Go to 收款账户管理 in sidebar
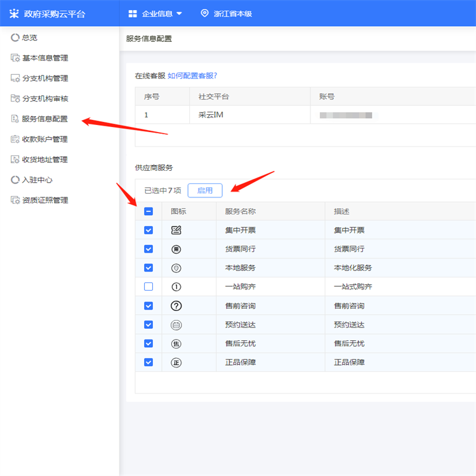The width and height of the screenshot is (476, 476). pyautogui.click(x=44, y=139)
